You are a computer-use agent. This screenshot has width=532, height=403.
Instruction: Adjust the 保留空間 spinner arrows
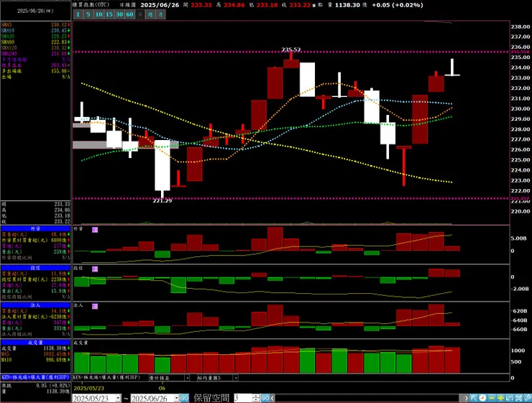click(x=256, y=398)
